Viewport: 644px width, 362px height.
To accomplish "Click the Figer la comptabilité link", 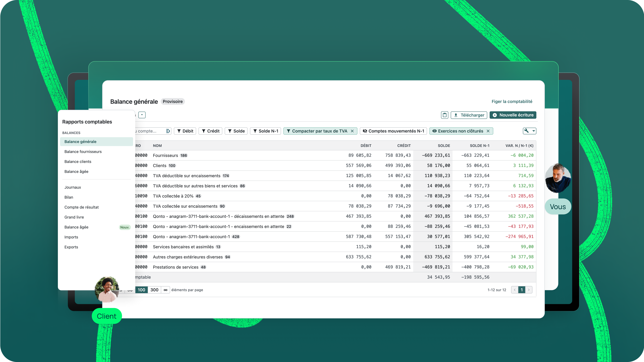I will tap(512, 101).
